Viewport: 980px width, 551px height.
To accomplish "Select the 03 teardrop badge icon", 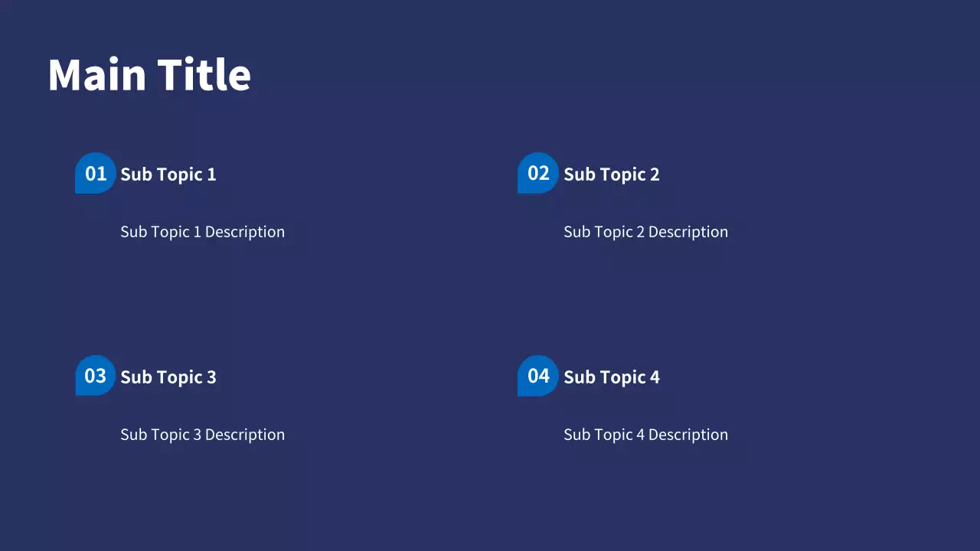I will (x=95, y=376).
